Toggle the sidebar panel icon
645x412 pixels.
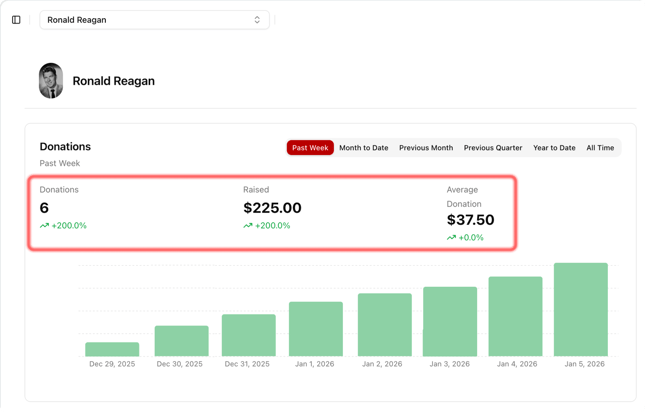click(16, 20)
